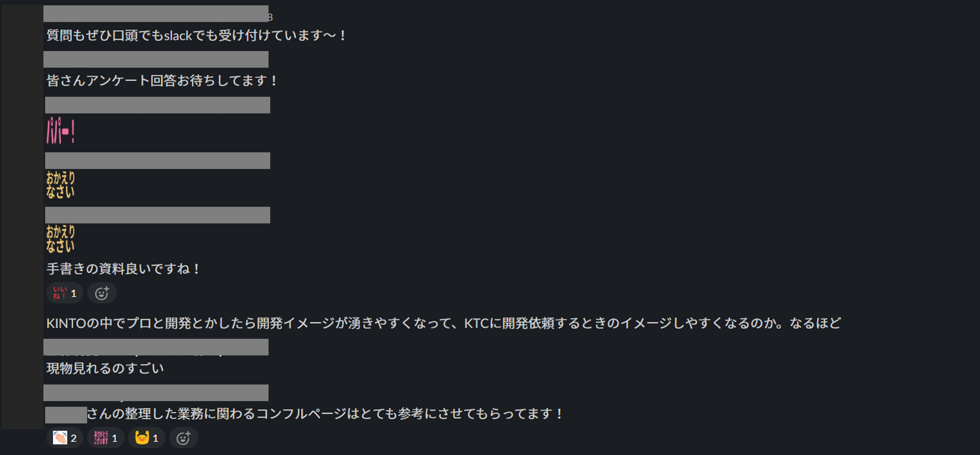This screenshot has height=455, width=980.
Task: Toggle the clap reaction showing count 2
Action: pyautogui.click(x=65, y=438)
